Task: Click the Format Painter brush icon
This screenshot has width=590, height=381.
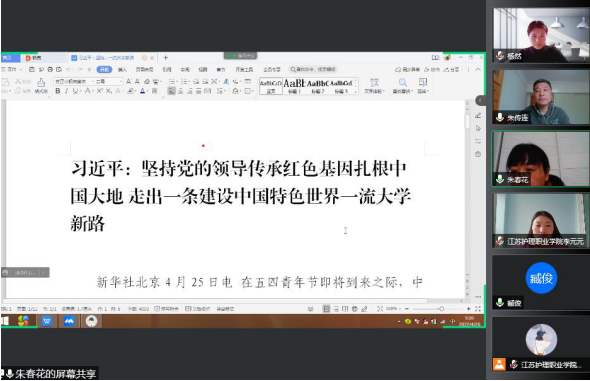Action: [x=41, y=85]
